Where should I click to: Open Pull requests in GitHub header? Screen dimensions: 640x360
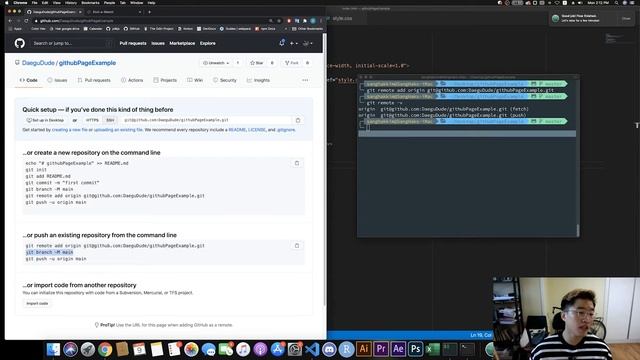(x=133, y=43)
